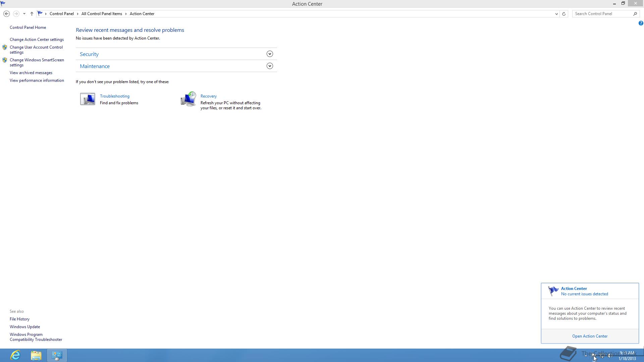Open File Explorer from the taskbar

36,355
